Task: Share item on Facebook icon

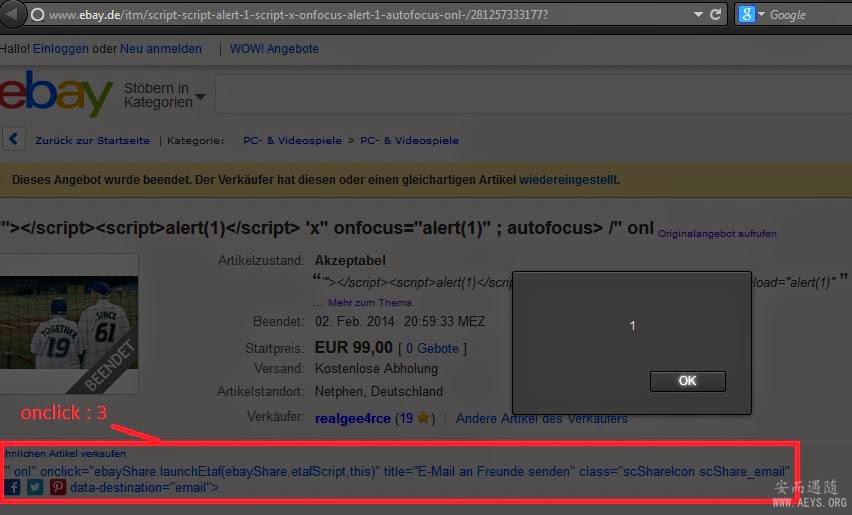Action: click(x=12, y=487)
